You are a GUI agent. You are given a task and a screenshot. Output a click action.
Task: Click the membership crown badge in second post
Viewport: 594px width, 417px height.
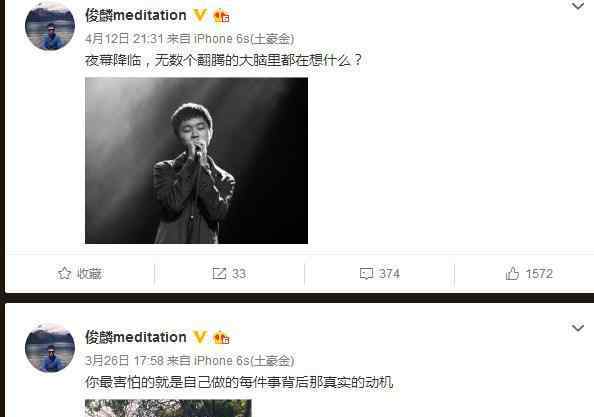(x=222, y=338)
